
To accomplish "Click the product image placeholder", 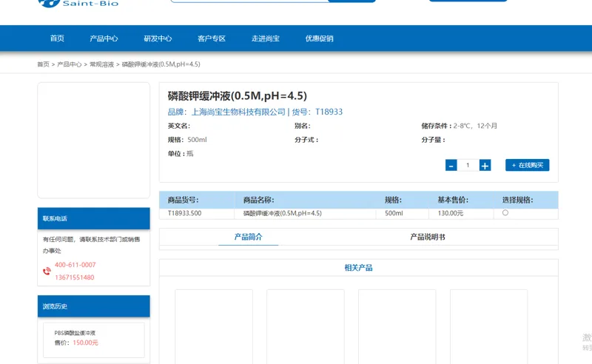I will (x=94, y=140).
